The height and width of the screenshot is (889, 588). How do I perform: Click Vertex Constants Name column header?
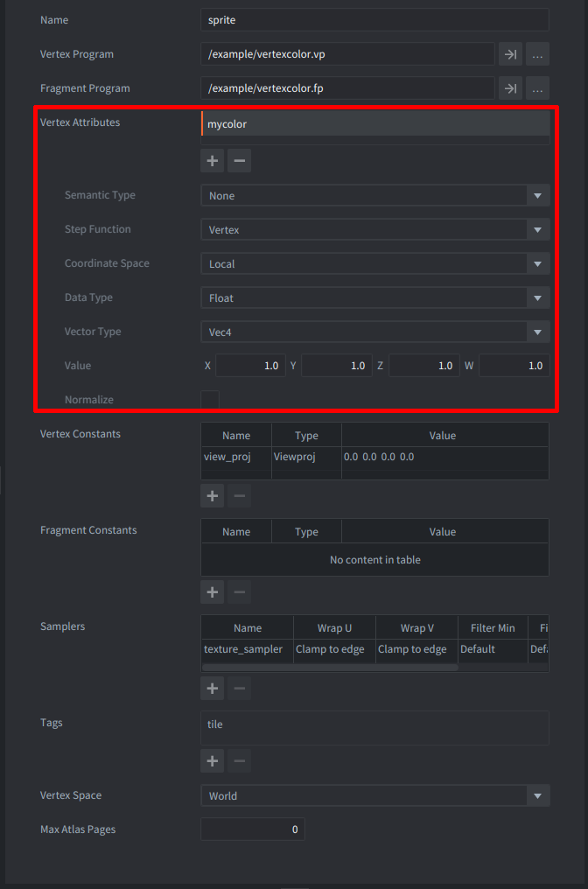[x=236, y=436]
